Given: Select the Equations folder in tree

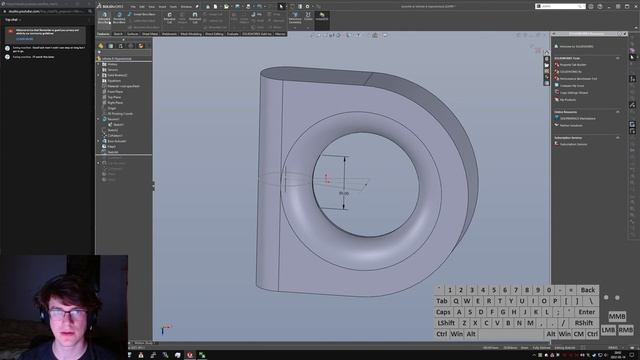Looking at the screenshot, I should point(114,81).
